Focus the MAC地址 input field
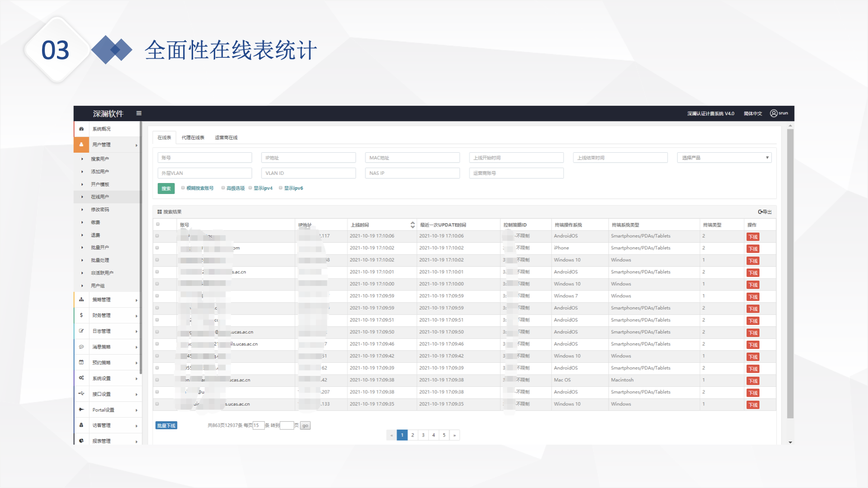 [412, 158]
